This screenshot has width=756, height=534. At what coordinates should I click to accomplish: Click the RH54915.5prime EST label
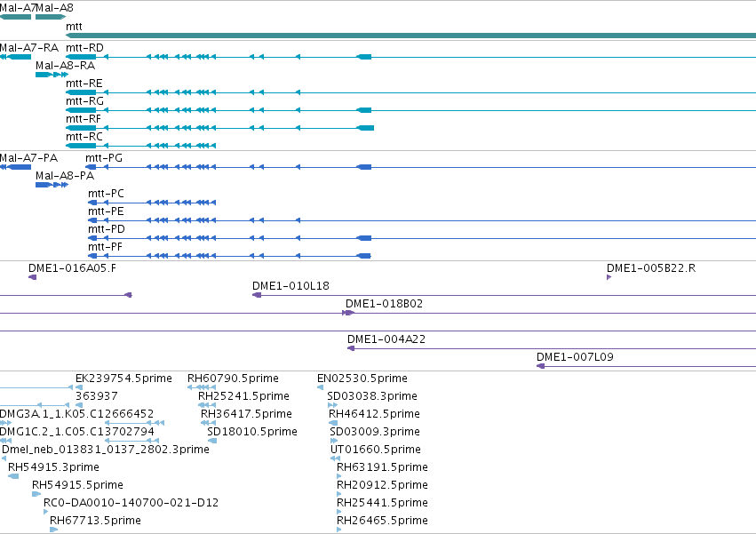pyautogui.click(x=77, y=485)
